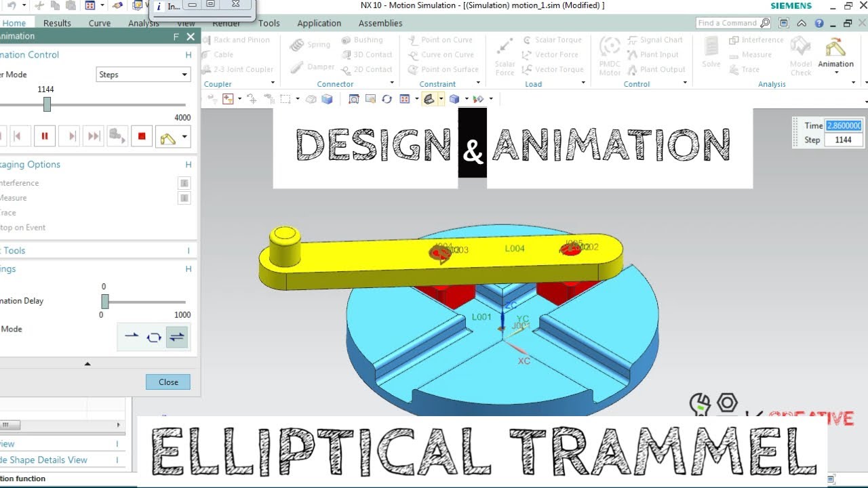Select Play Once mode arrow icon
868x488 pixels.
pyautogui.click(x=132, y=337)
